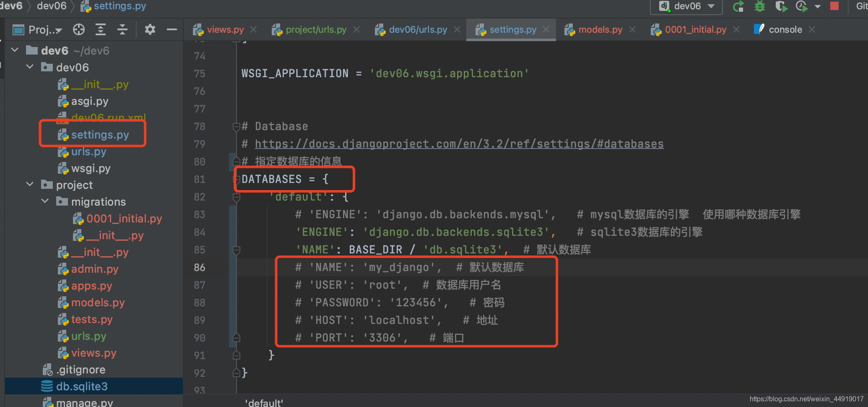Viewport: 868px width, 407px height.
Task: Select apps.py in project tree
Action: point(92,286)
